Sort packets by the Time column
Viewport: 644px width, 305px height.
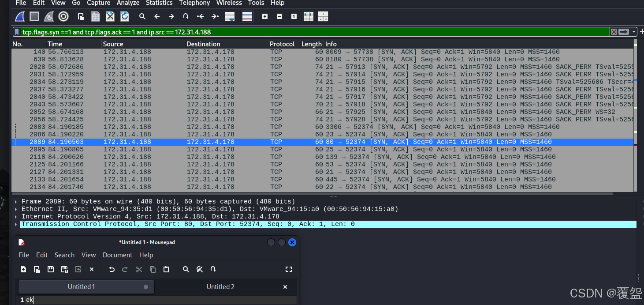[x=74, y=44]
